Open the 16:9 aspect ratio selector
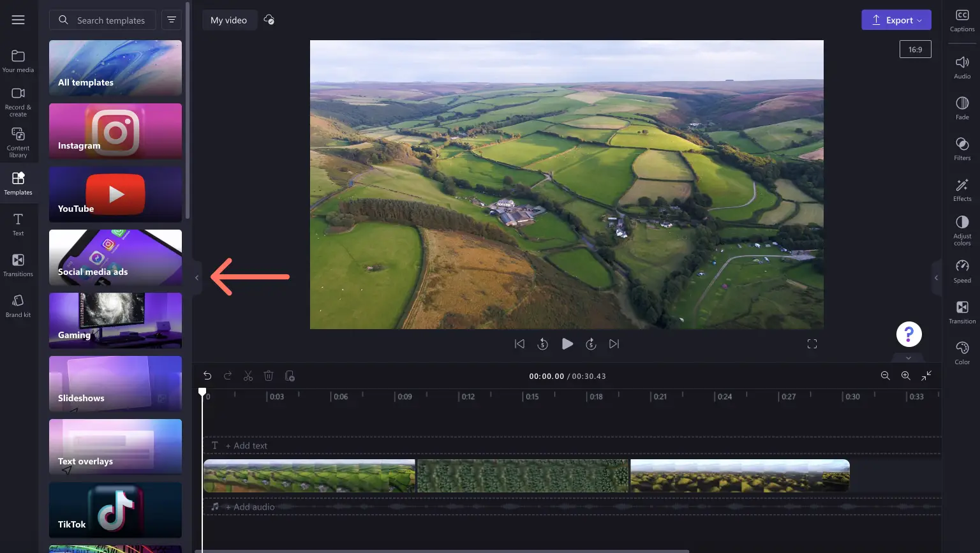The image size is (980, 553). (915, 49)
